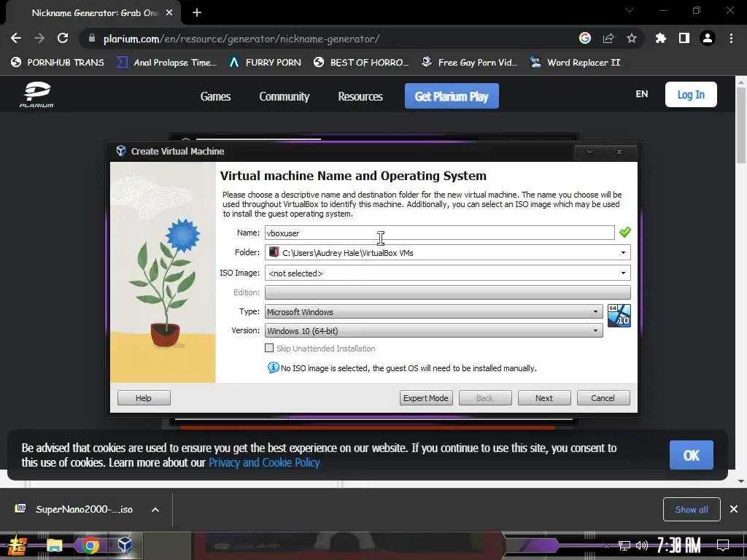
Task: Open the Word Replacer II bookmark
Action: click(576, 63)
